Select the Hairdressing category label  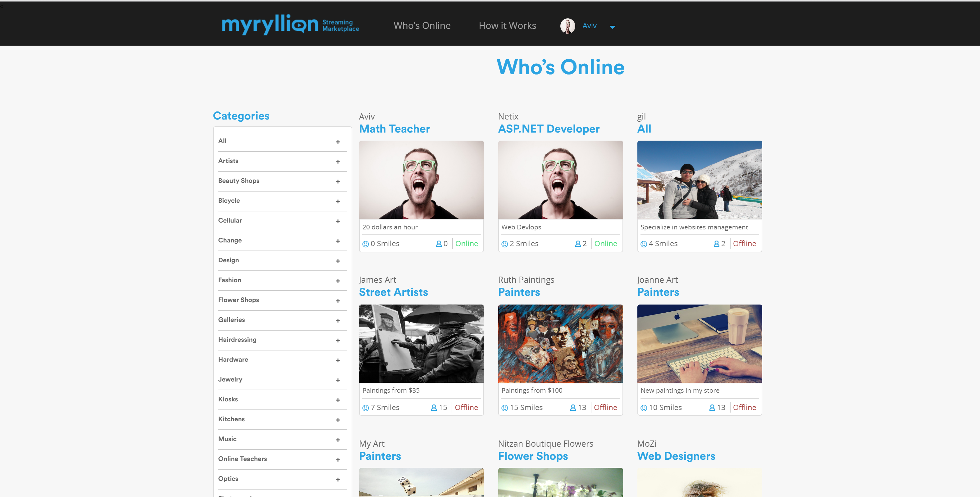click(237, 340)
